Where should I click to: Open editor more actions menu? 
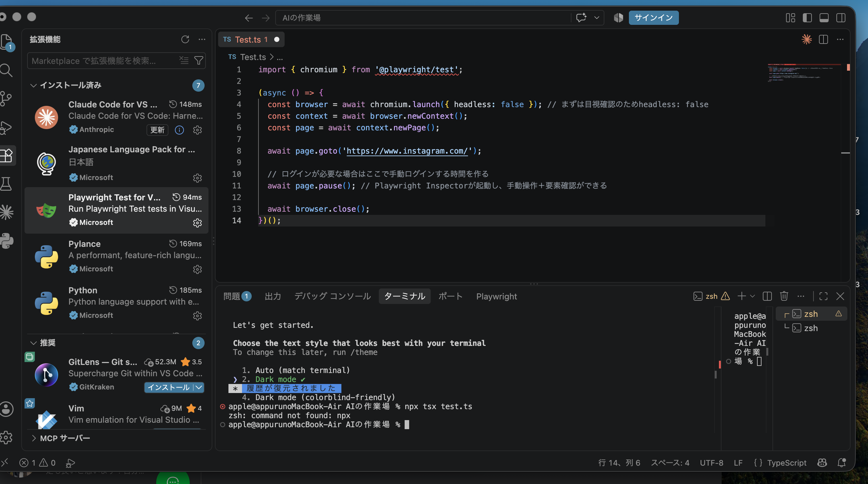click(840, 39)
